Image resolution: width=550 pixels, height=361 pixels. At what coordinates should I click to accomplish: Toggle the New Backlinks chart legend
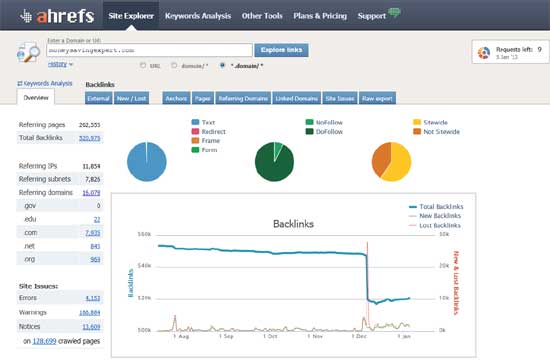tap(435, 216)
